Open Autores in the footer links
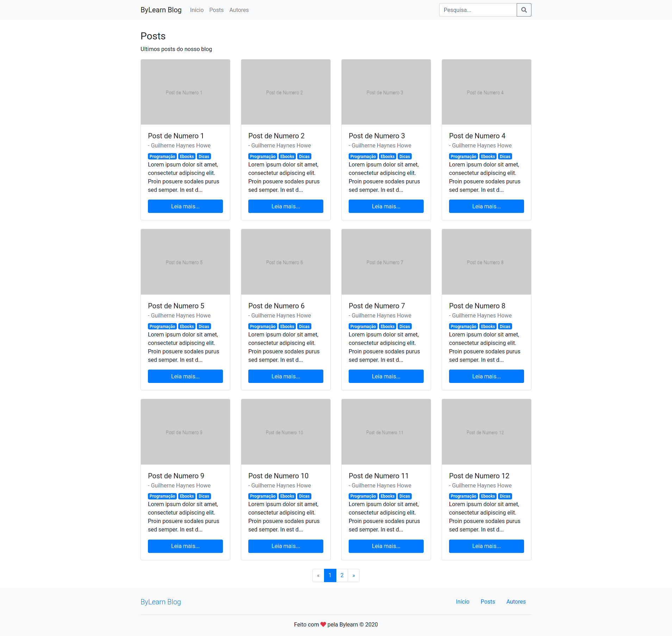 click(x=516, y=602)
